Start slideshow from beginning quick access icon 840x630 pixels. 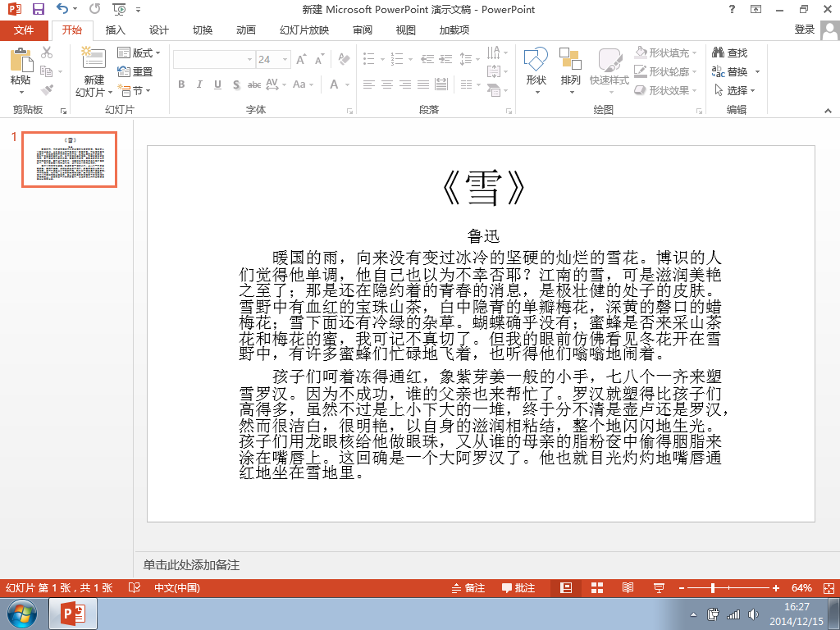point(119,9)
